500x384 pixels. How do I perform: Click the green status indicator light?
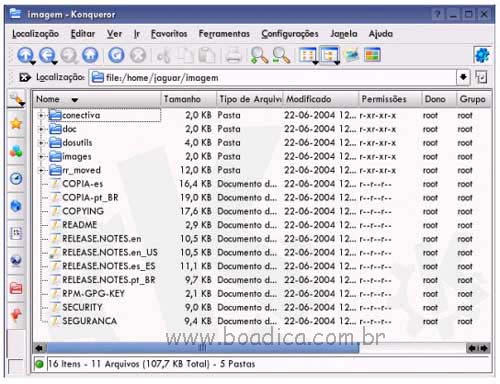coord(39,364)
